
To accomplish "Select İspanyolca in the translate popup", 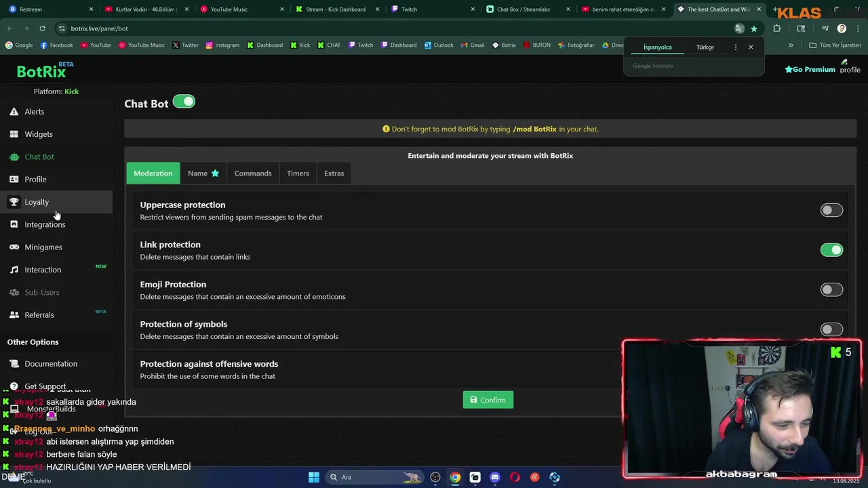I will tap(658, 47).
